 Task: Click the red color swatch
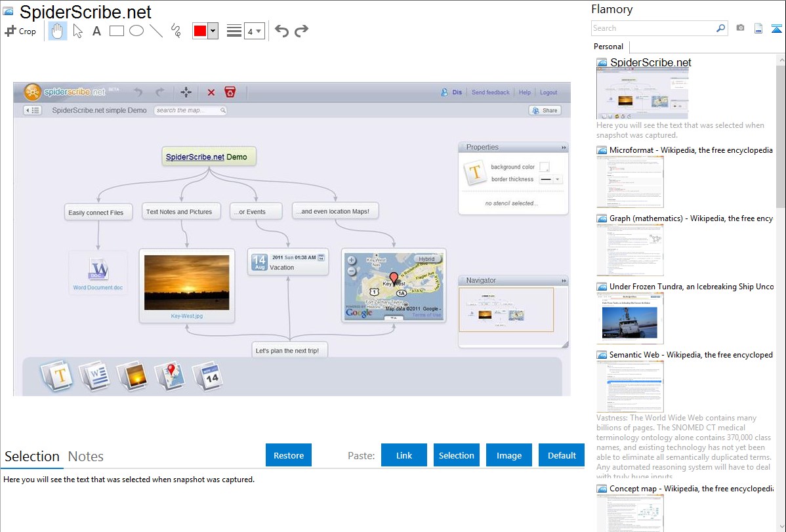click(x=200, y=31)
